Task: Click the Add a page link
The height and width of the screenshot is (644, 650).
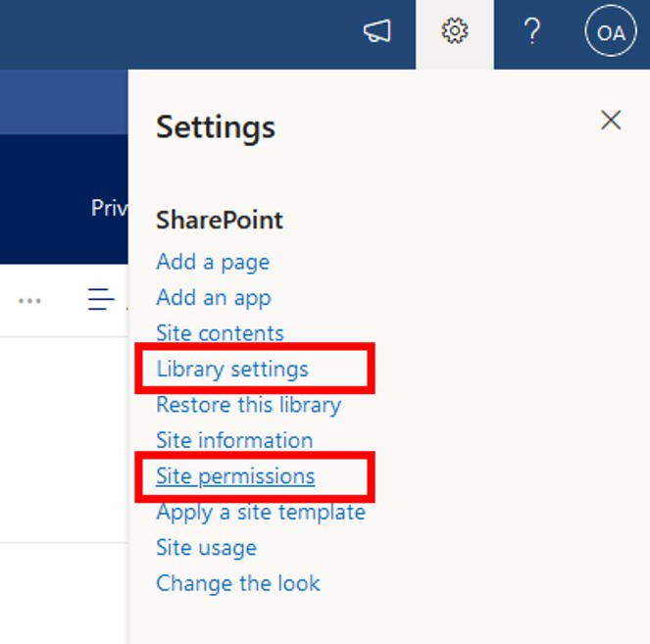Action: click(x=213, y=262)
